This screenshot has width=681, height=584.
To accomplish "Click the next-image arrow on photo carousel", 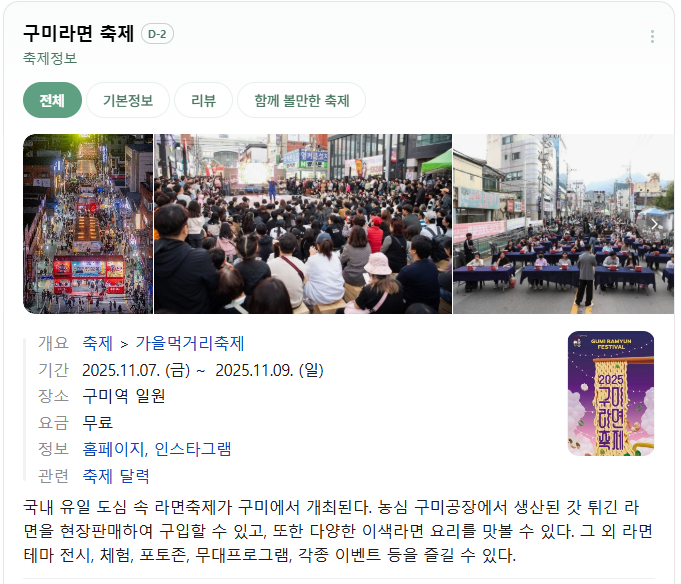I will point(655,224).
